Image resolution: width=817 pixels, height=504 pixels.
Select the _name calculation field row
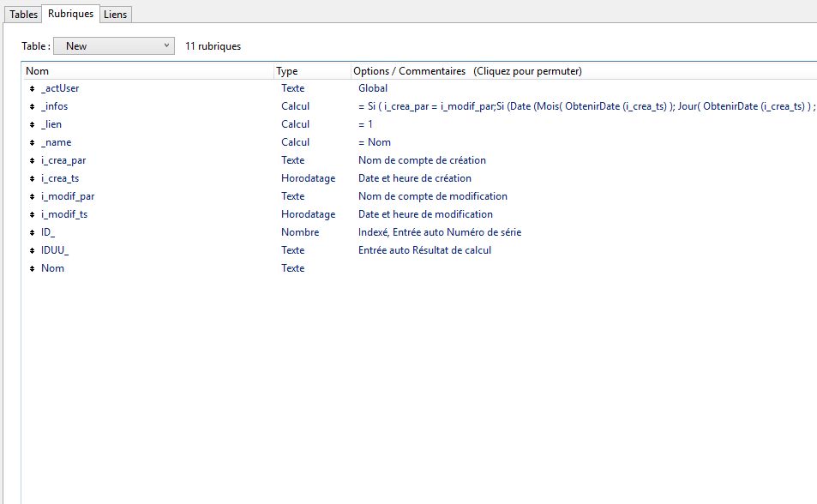(x=57, y=142)
